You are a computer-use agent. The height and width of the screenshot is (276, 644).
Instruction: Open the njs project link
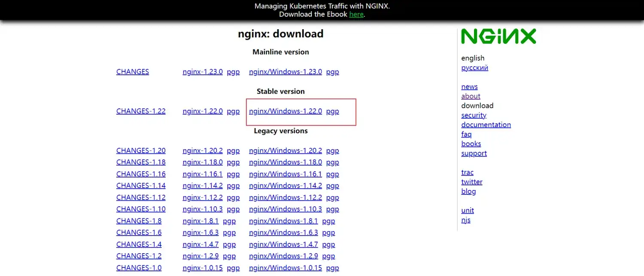tap(466, 220)
